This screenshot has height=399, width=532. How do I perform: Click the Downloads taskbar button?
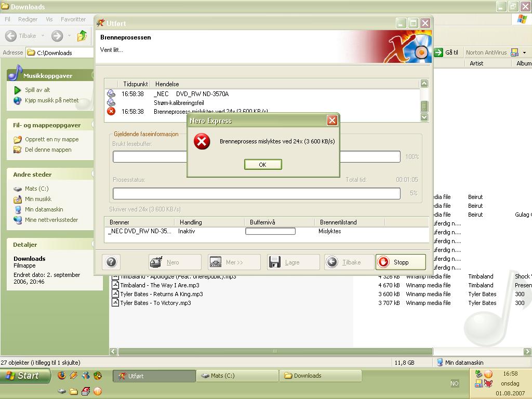click(320, 376)
